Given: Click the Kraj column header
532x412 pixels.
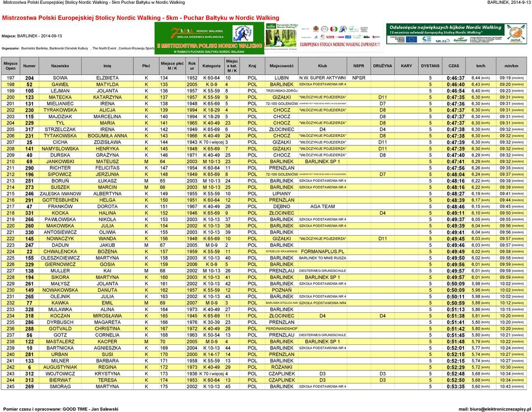Looking at the screenshot, I should pos(252,66).
